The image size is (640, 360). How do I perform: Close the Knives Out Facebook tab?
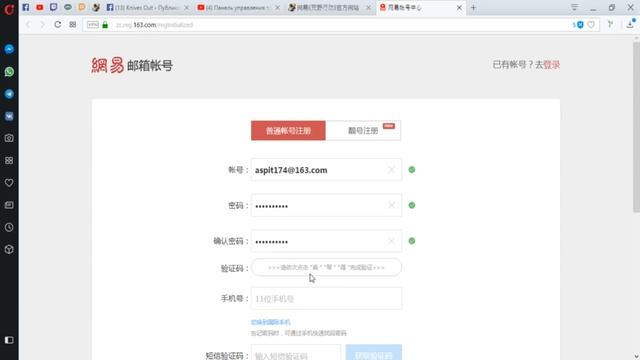[x=187, y=8]
